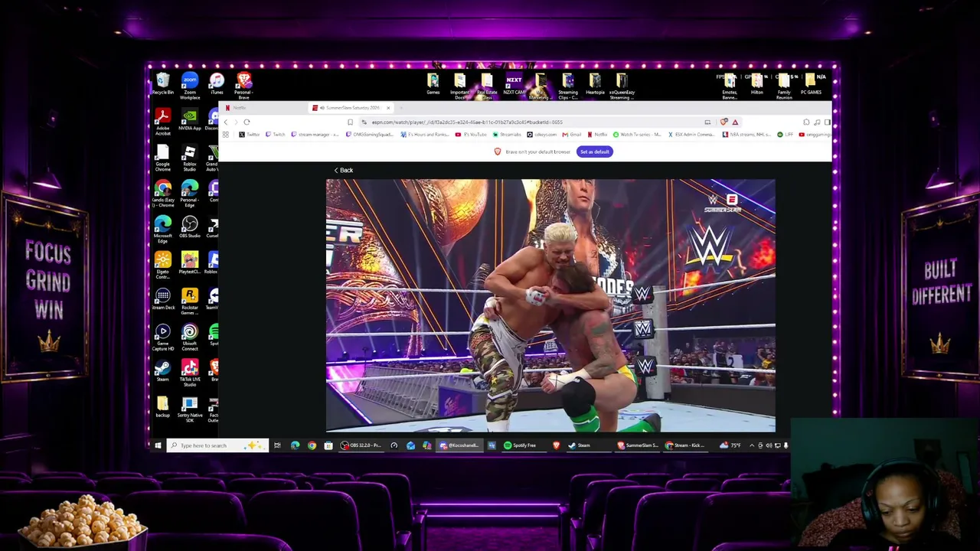
Task: Close the SummerSlam Saturday tab
Action: [x=388, y=108]
